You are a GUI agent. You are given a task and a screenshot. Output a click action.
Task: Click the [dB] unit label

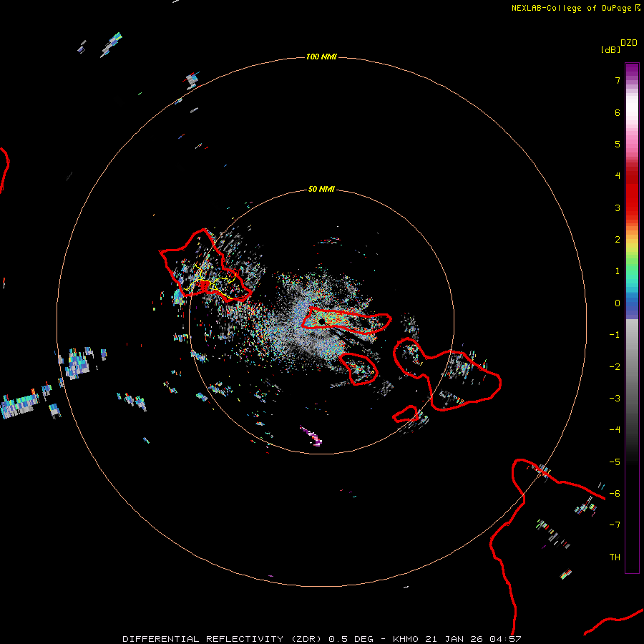click(x=610, y=49)
